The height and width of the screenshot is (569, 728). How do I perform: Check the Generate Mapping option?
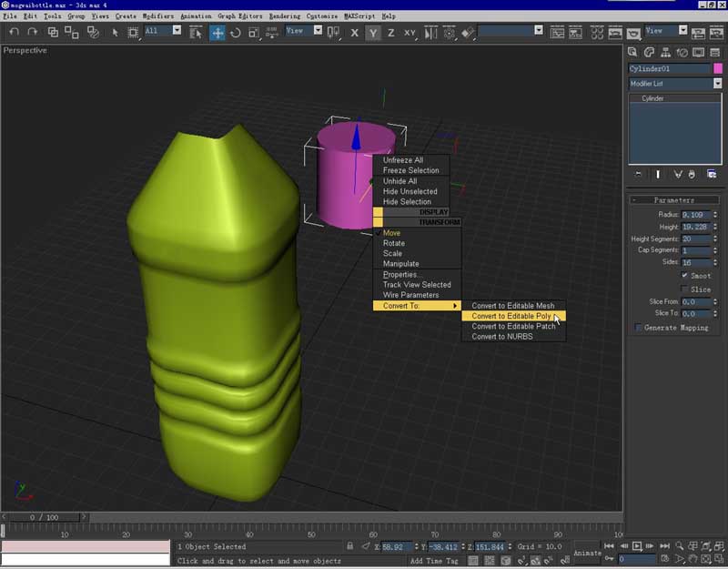coord(639,328)
